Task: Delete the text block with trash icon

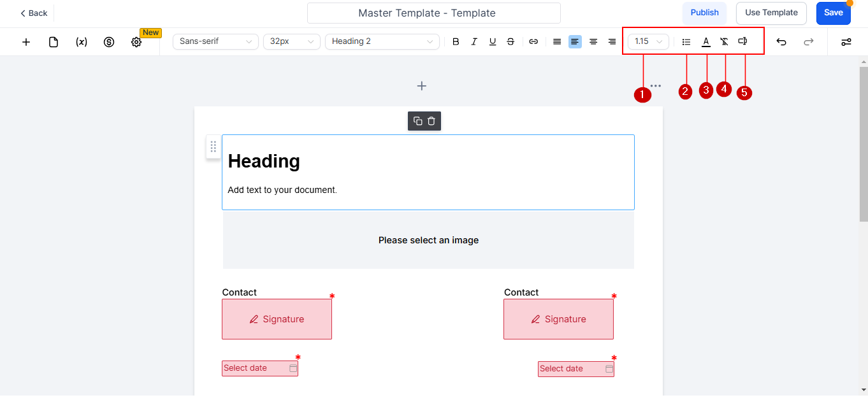Action: (x=431, y=121)
